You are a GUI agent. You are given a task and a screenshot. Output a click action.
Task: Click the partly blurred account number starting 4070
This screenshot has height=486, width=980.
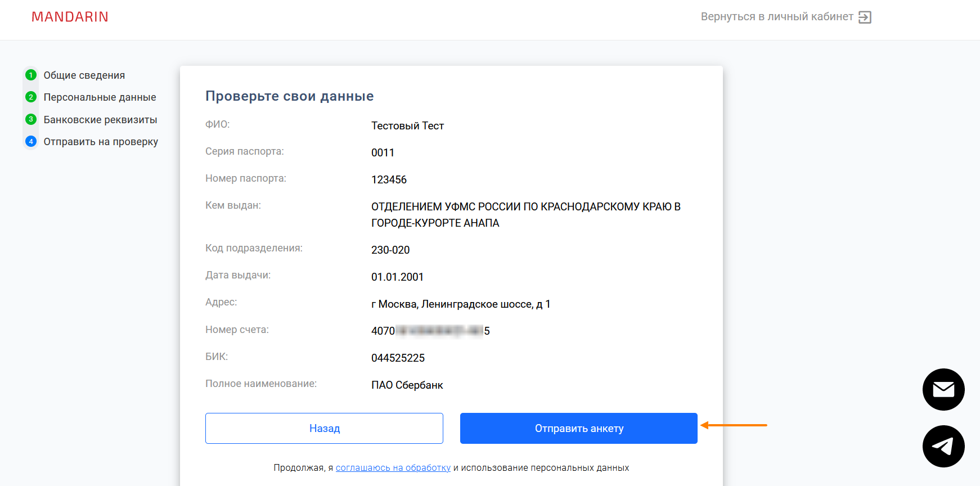coord(430,331)
